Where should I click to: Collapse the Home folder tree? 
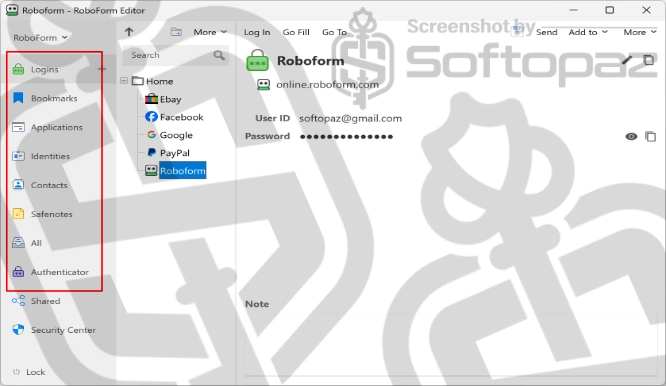pyautogui.click(x=124, y=81)
